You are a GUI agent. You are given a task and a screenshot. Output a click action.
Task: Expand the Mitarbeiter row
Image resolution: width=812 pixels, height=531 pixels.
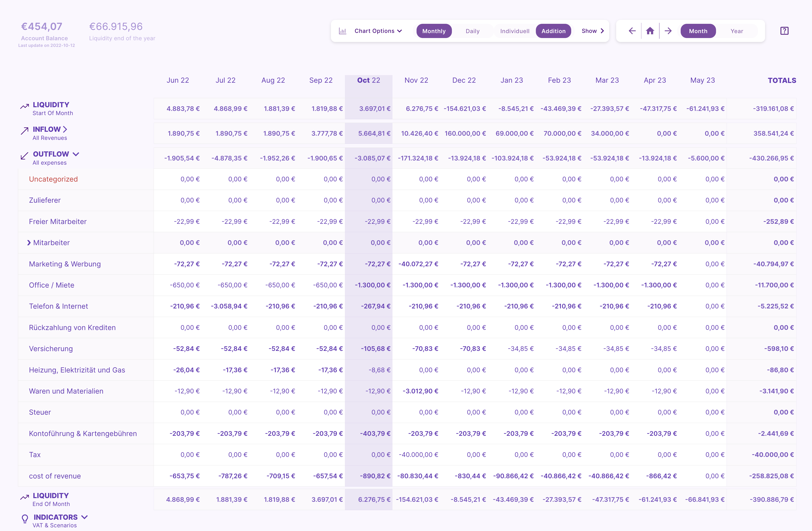coord(29,243)
